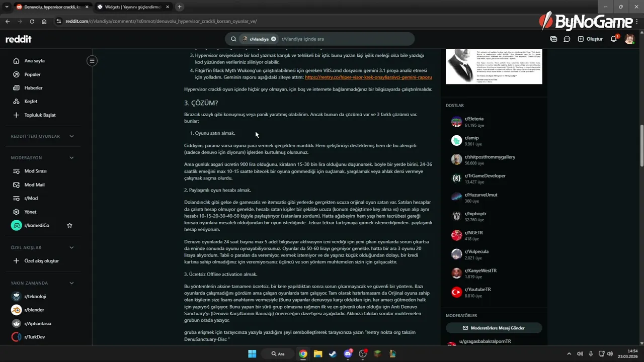Screen dimensions: 644x362
Task: Click Moderatörlere Mesaj Gönder button
Action: coord(494,328)
